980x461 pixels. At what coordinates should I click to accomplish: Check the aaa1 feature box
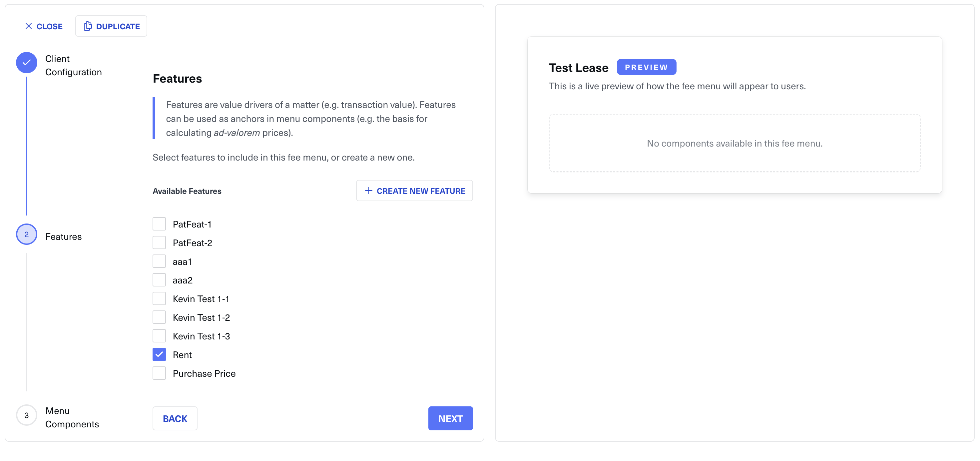coord(159,261)
